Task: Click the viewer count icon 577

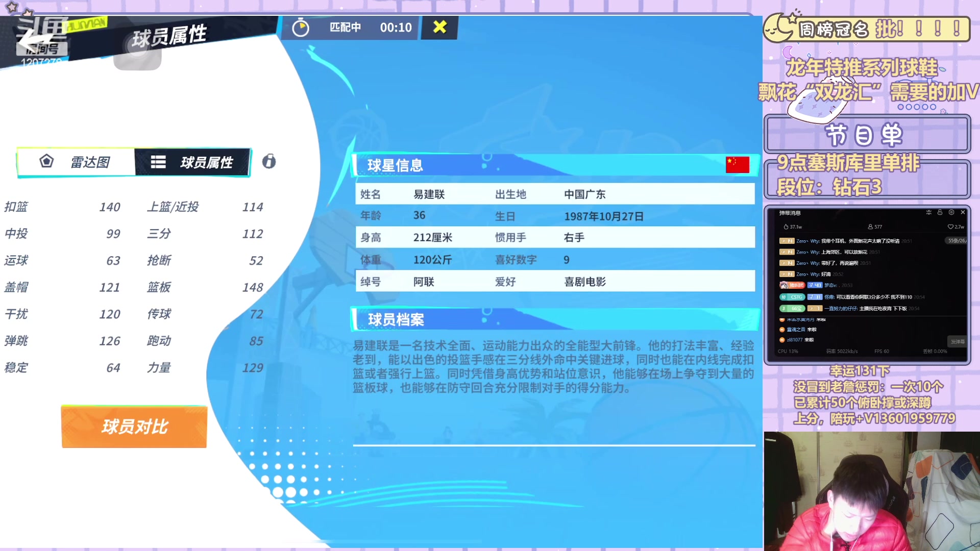Action: (870, 227)
